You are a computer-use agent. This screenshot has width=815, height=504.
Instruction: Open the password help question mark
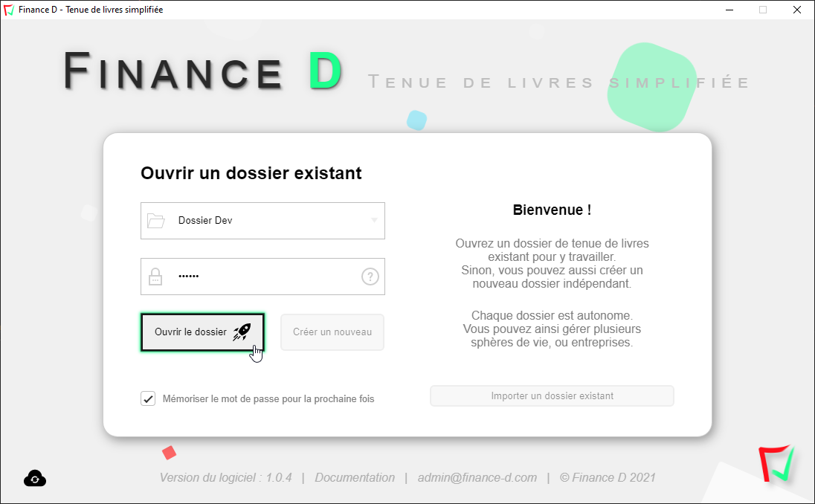click(370, 276)
